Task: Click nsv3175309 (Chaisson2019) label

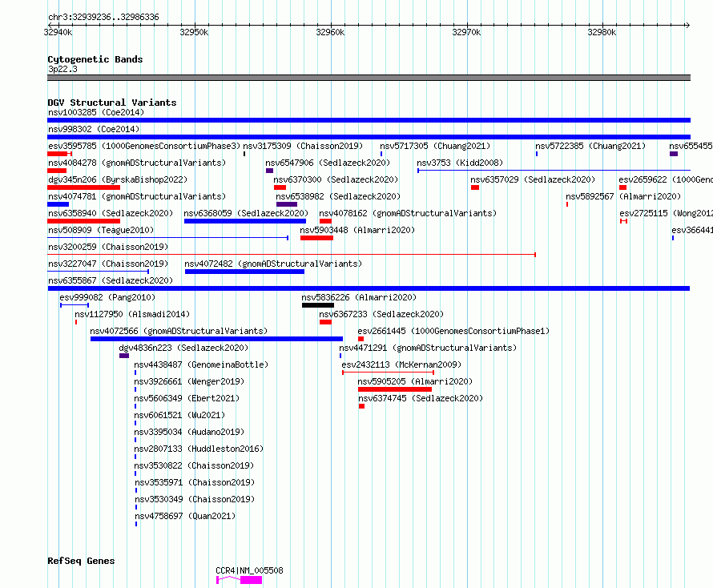Action: (x=303, y=146)
